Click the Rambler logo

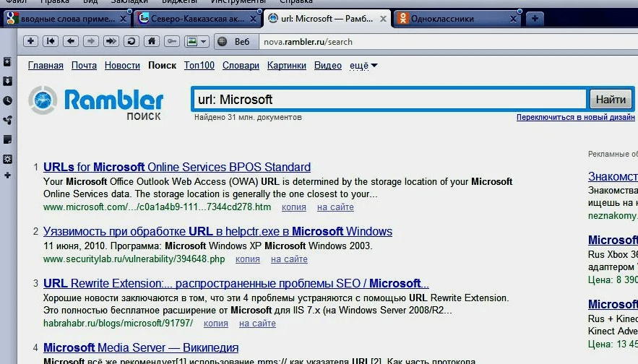tap(96, 103)
